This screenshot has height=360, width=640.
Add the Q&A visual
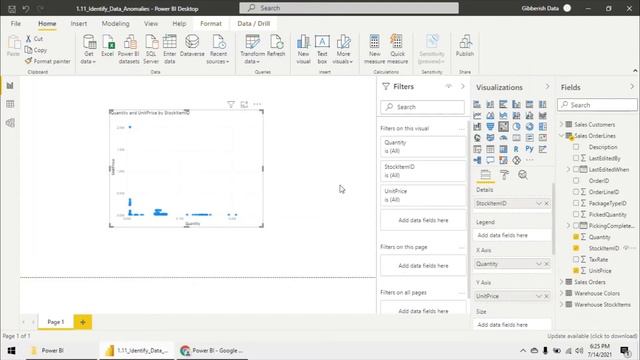pyautogui.click(x=490, y=160)
